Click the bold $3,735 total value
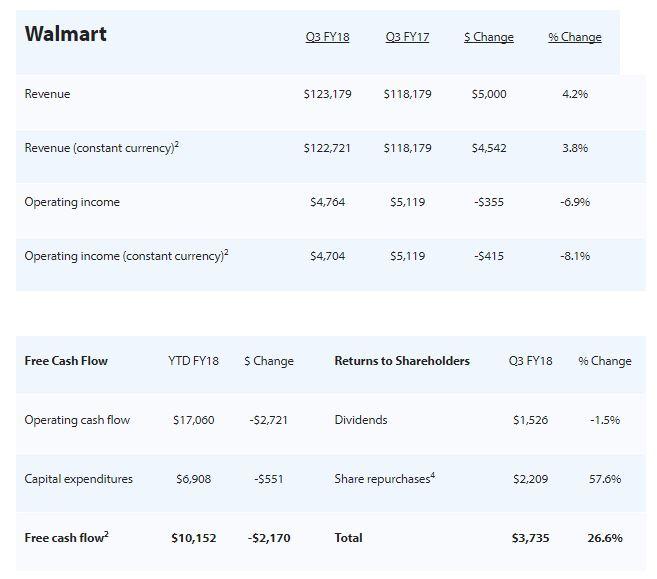This screenshot has width=657, height=579. [x=530, y=538]
